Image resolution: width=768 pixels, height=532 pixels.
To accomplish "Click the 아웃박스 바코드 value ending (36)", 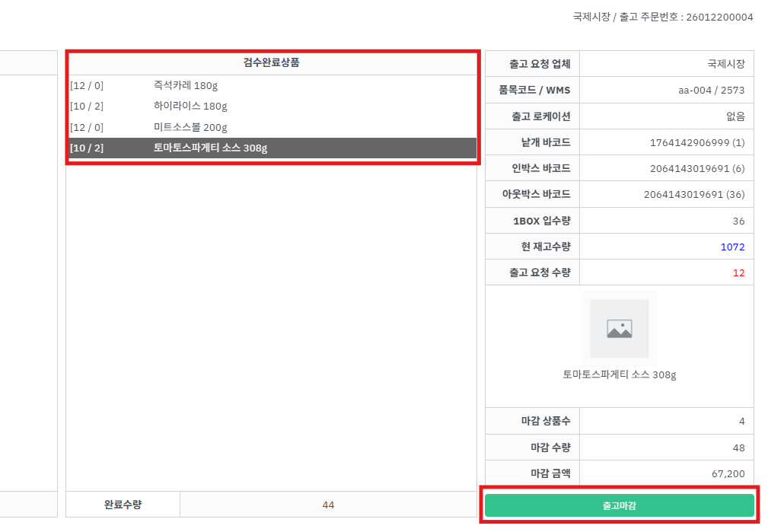I will tap(693, 194).
